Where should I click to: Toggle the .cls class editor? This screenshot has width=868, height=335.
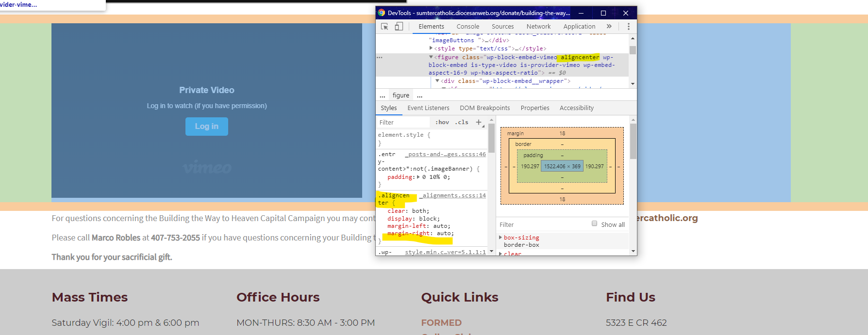[462, 122]
